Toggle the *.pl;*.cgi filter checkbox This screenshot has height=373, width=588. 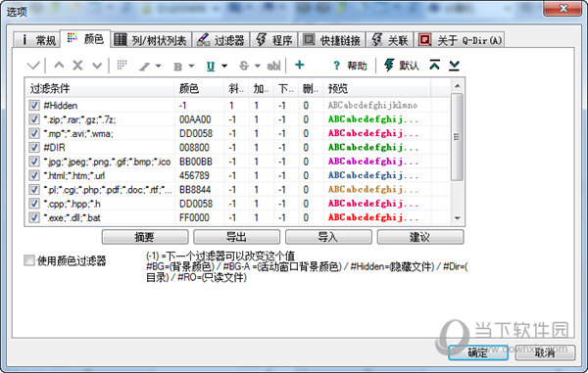(34, 190)
